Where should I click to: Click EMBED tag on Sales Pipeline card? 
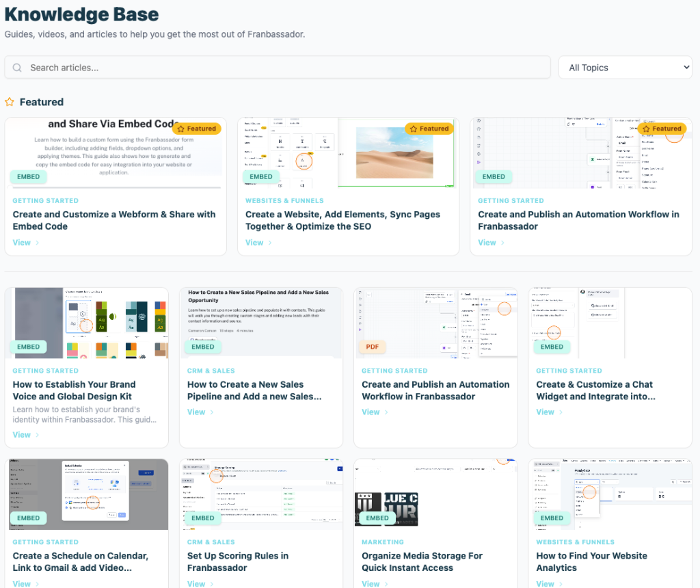click(202, 347)
